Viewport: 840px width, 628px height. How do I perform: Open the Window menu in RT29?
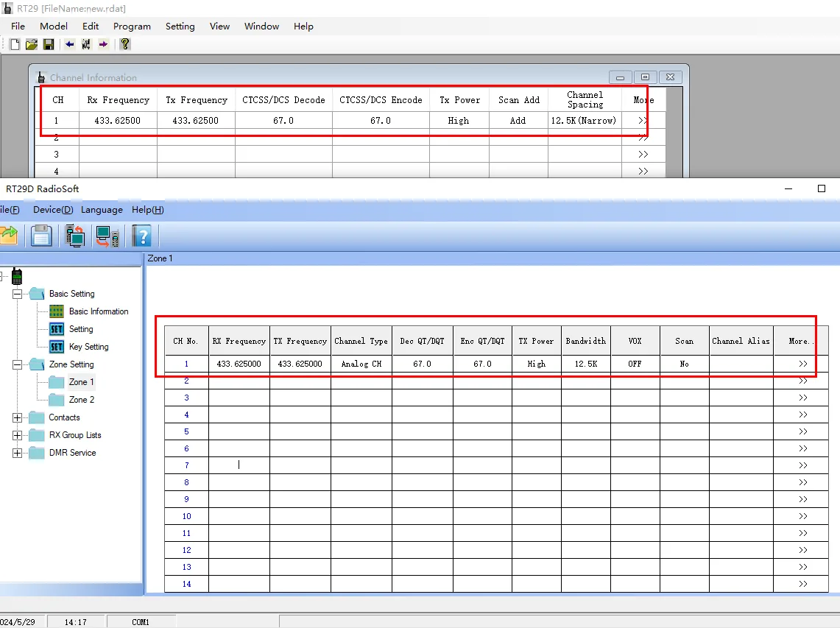click(261, 27)
